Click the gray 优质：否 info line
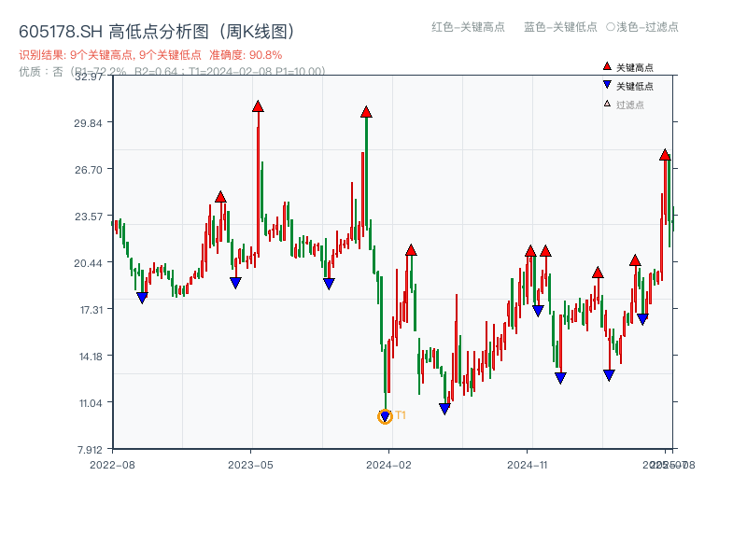747x560 pixels. [x=172, y=72]
